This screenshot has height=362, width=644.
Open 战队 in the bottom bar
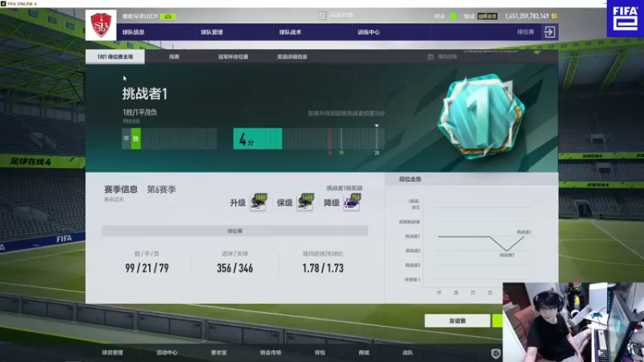(407, 352)
